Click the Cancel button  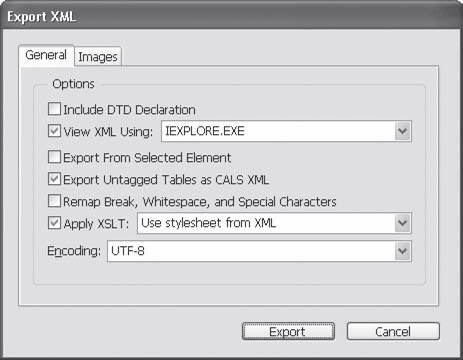[393, 331]
